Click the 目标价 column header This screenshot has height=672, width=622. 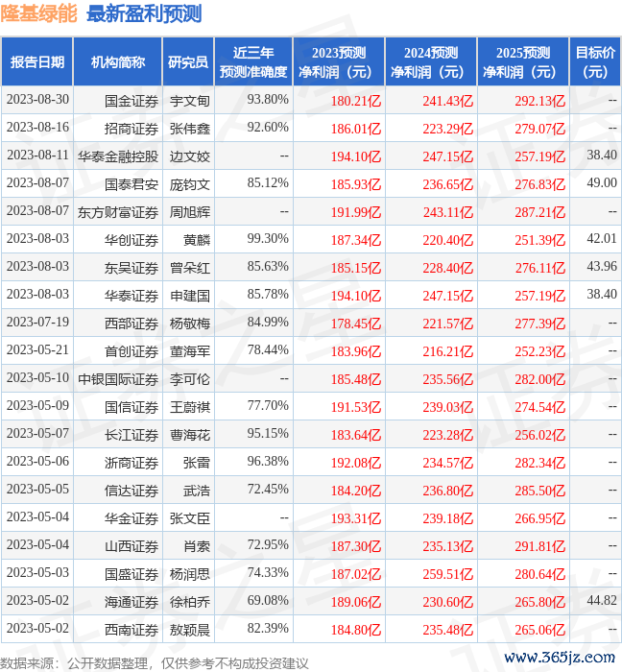pos(595,62)
